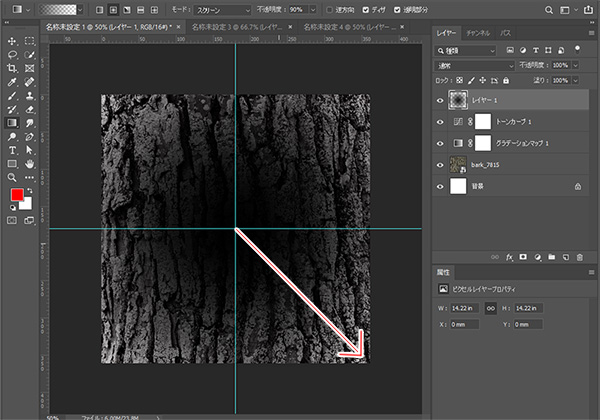Viewport: 600px width, 420px height.
Task: Select the Horizontal Type tool
Action: click(11, 149)
